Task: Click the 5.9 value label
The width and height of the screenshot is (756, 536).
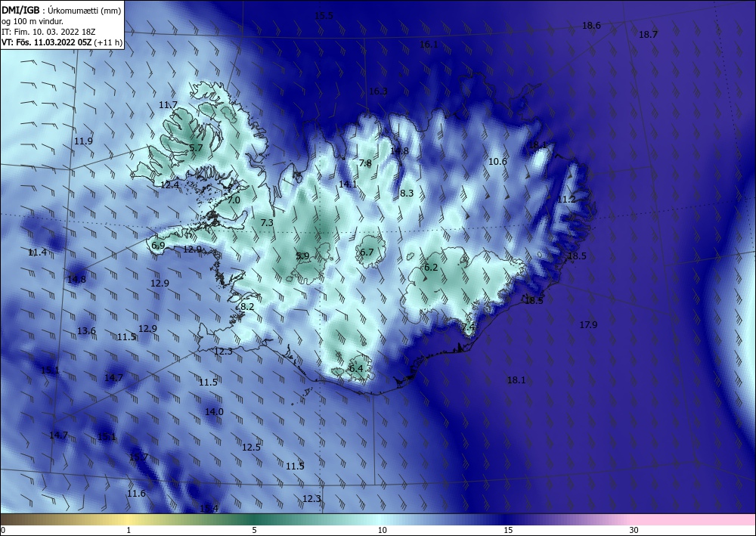Action: pyautogui.click(x=303, y=256)
